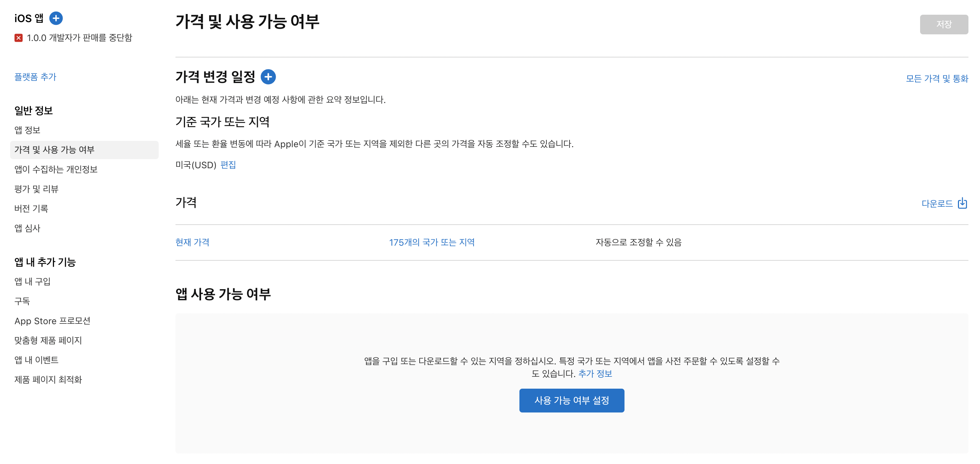This screenshot has width=980, height=464.
Task: Open 175개의 국가 또는 지역 link
Action: 432,242
